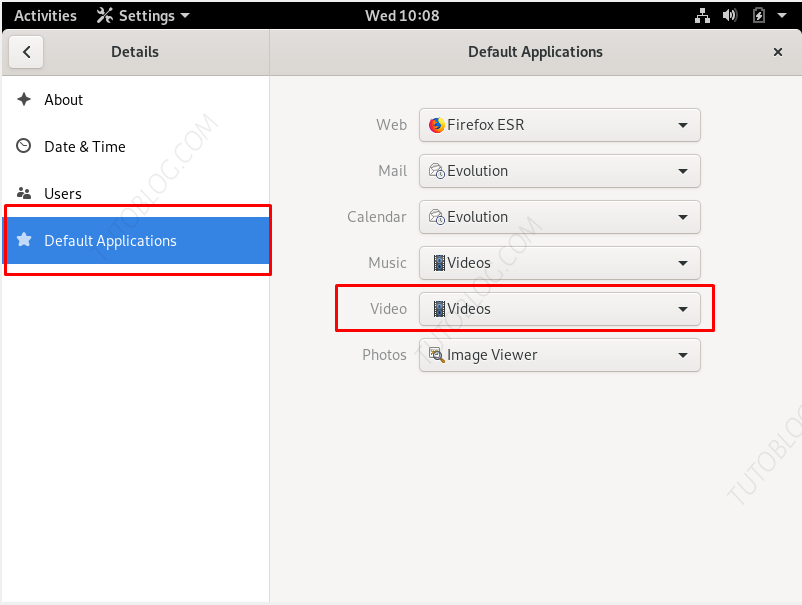Open the Activities overview

point(46,15)
